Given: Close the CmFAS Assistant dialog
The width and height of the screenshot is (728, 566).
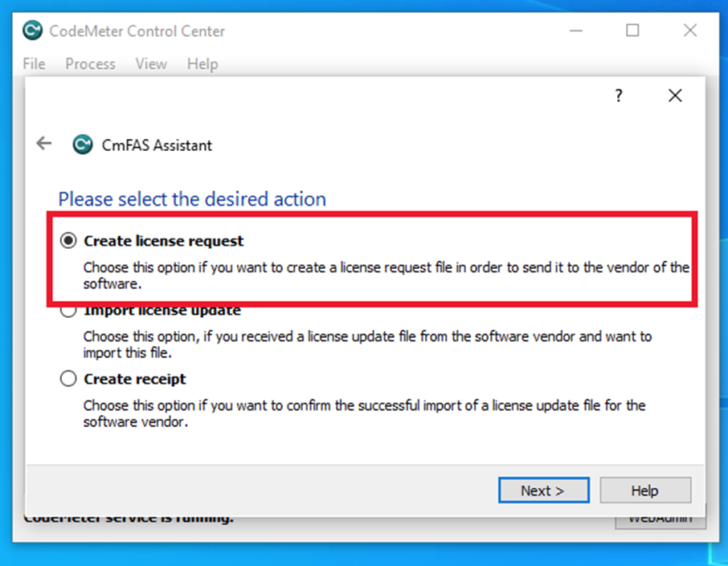Looking at the screenshot, I should tap(675, 96).
